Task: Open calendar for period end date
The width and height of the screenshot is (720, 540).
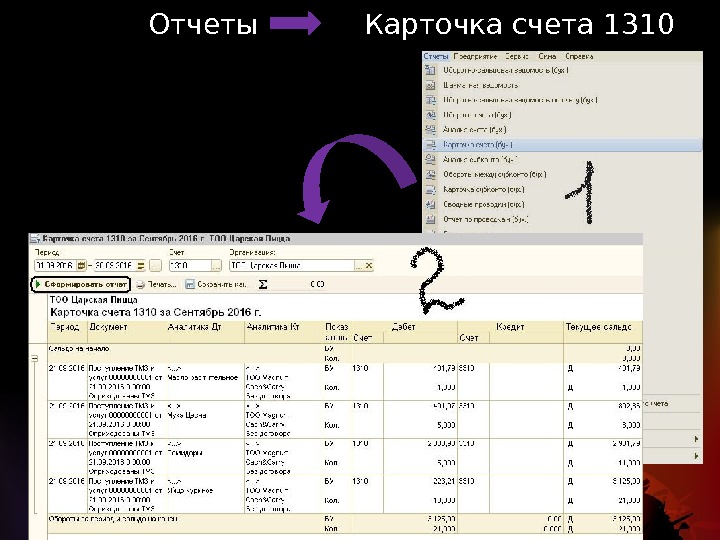Action: click(141, 265)
